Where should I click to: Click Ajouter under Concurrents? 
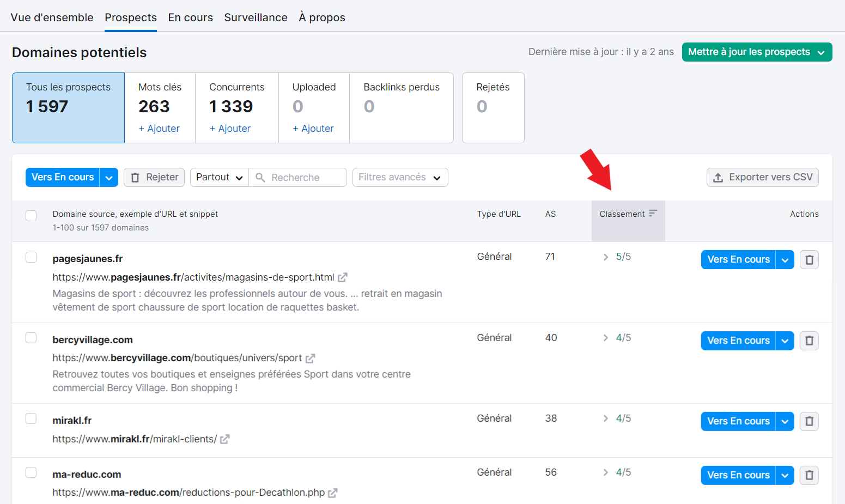click(x=230, y=128)
